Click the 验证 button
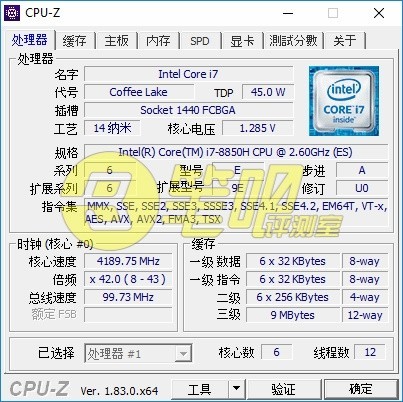Viewport: 403px width, 402px height. pos(283,389)
